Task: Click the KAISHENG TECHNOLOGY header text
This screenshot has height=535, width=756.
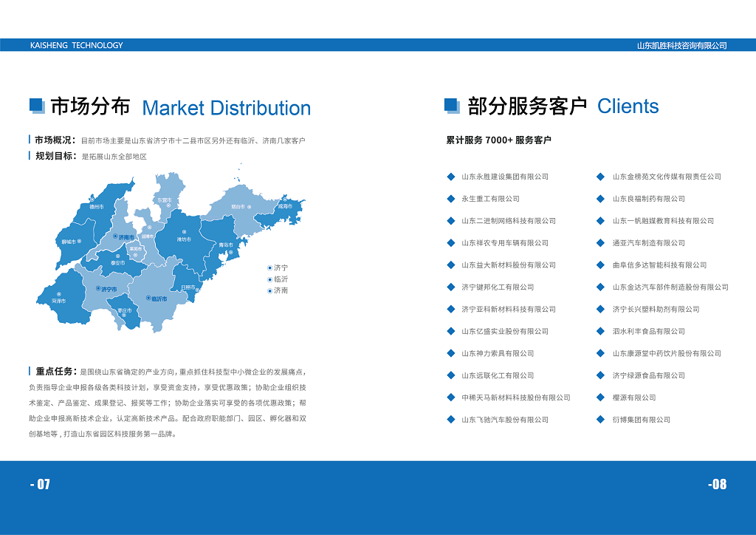Action: (x=77, y=45)
